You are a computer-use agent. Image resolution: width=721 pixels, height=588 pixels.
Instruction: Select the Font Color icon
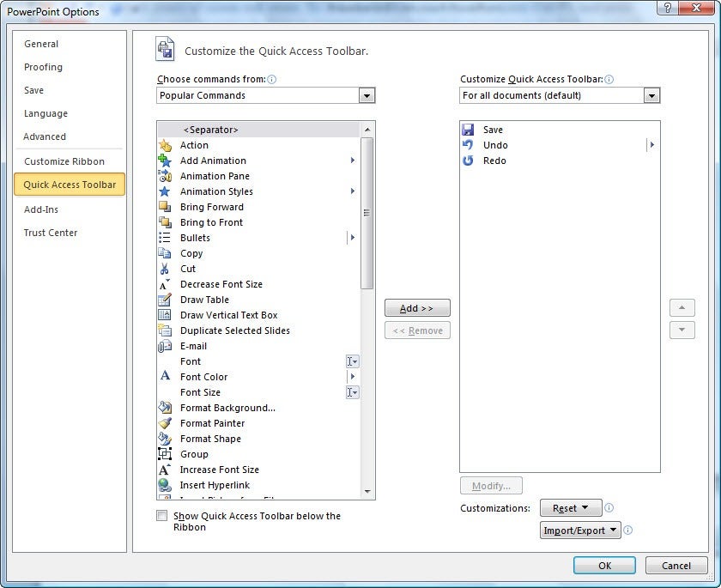click(x=165, y=377)
